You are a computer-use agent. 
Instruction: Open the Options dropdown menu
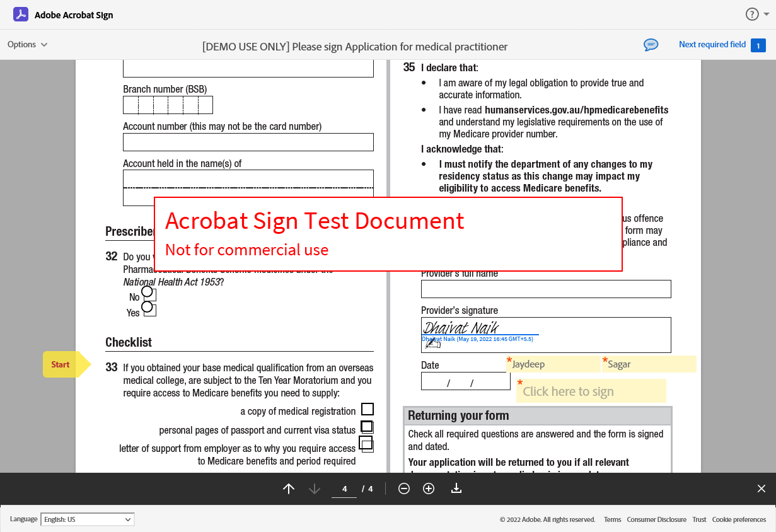click(x=27, y=44)
